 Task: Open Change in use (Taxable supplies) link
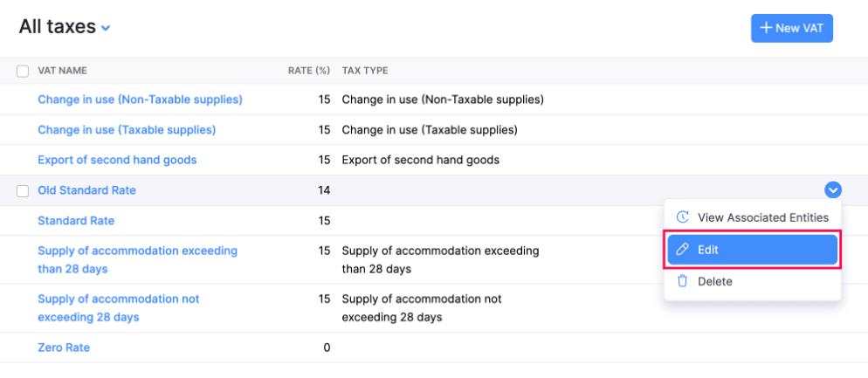click(x=127, y=130)
